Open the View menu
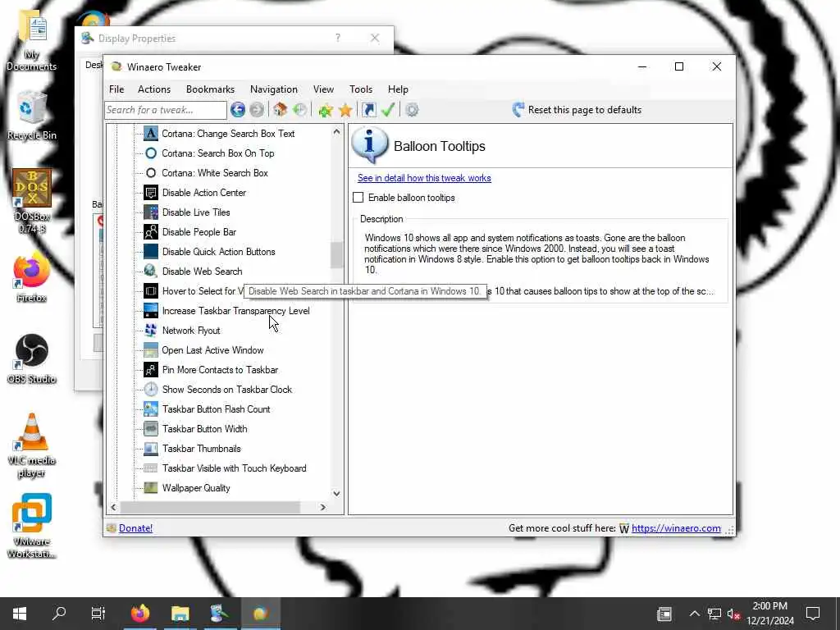Viewport: 840px width, 630px height. click(323, 89)
